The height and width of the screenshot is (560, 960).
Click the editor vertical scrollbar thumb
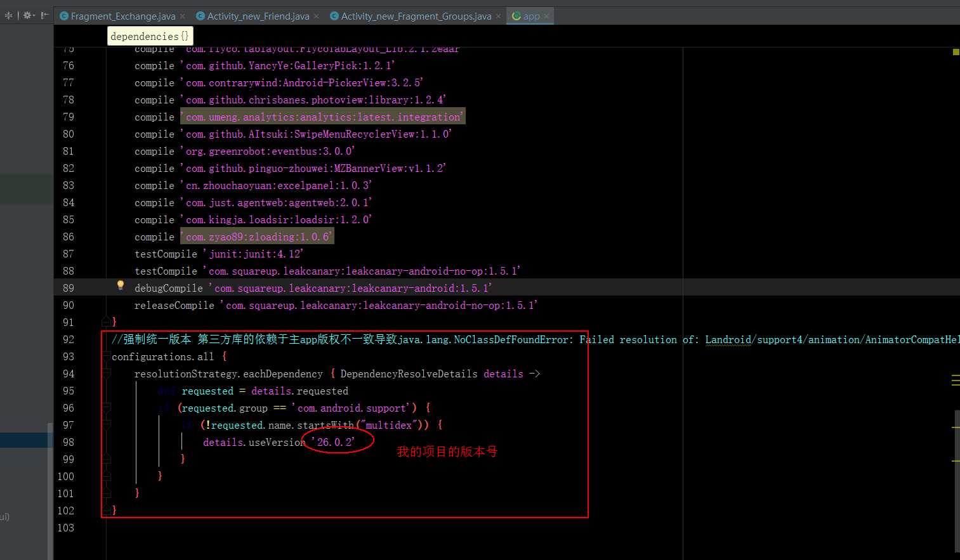(x=957, y=482)
